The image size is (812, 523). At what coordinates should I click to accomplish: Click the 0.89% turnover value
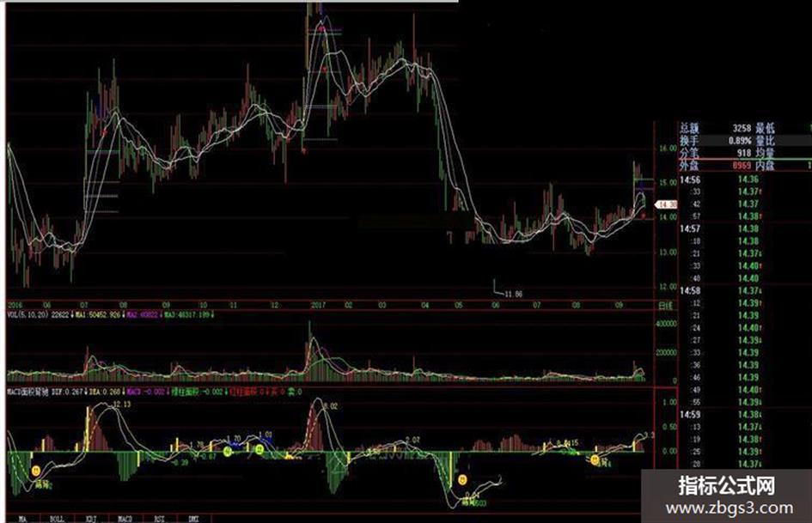point(740,140)
